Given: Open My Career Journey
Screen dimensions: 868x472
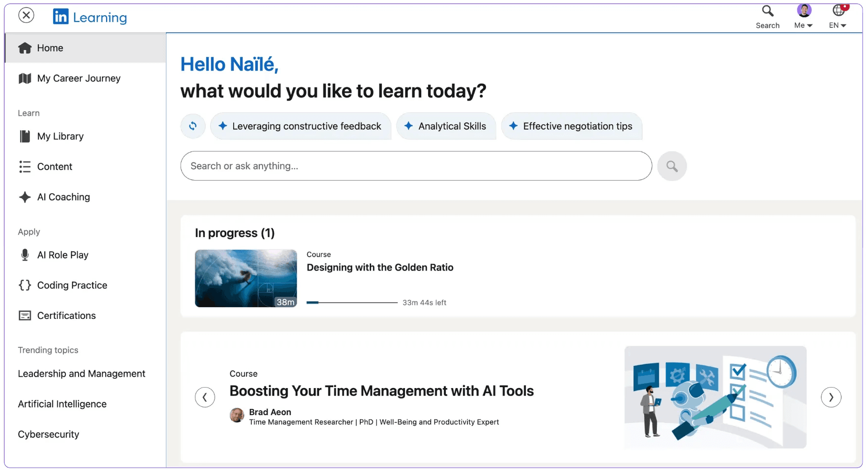Looking at the screenshot, I should click(x=79, y=79).
